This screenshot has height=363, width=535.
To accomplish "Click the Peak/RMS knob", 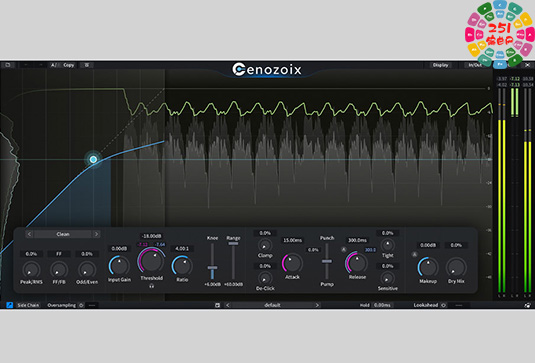I will click(x=31, y=270).
